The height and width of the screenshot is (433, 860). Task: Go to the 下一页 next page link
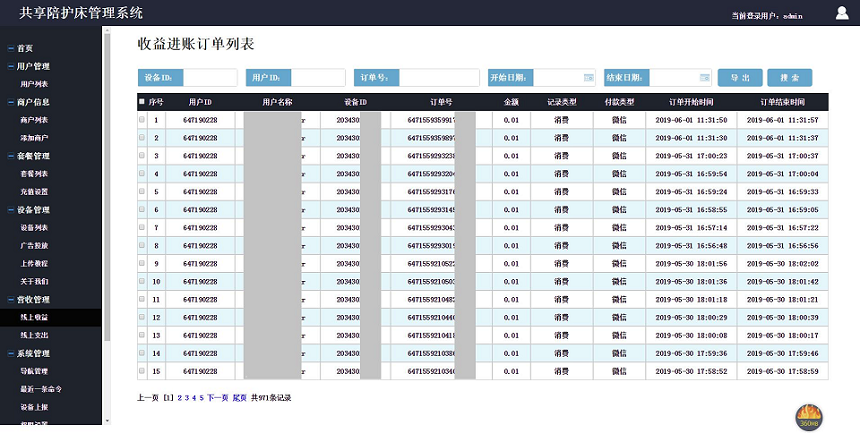217,398
